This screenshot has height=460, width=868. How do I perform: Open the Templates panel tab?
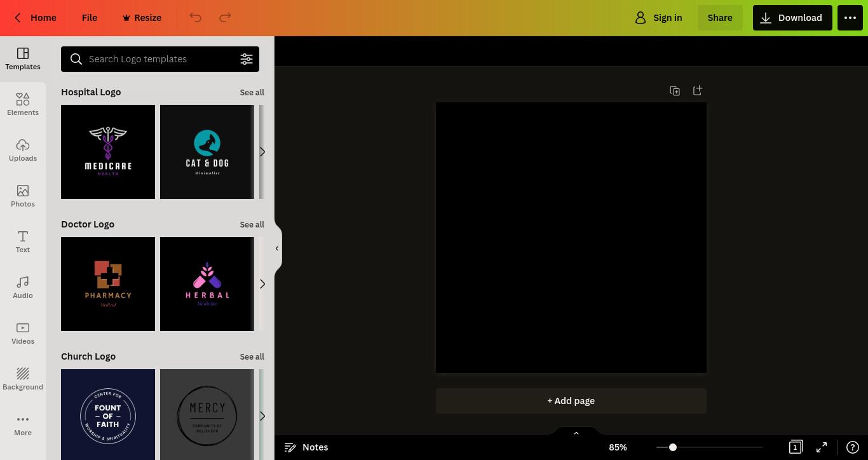23,59
